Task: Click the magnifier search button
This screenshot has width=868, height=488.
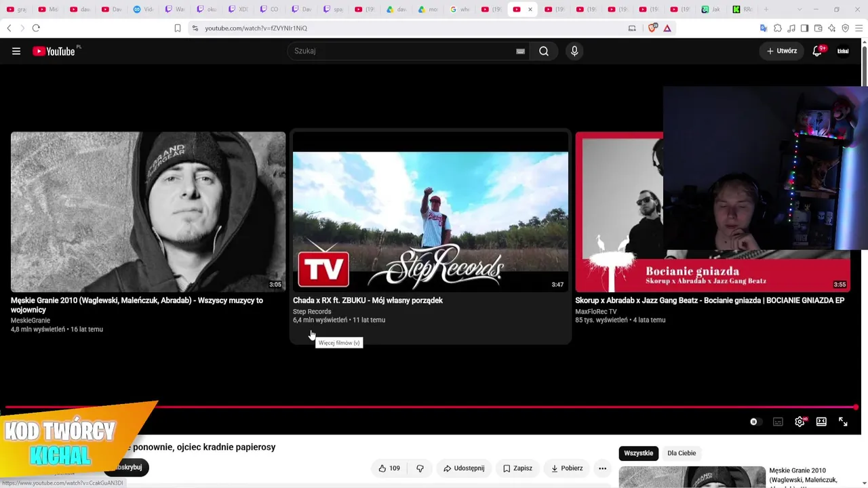Action: tap(544, 51)
